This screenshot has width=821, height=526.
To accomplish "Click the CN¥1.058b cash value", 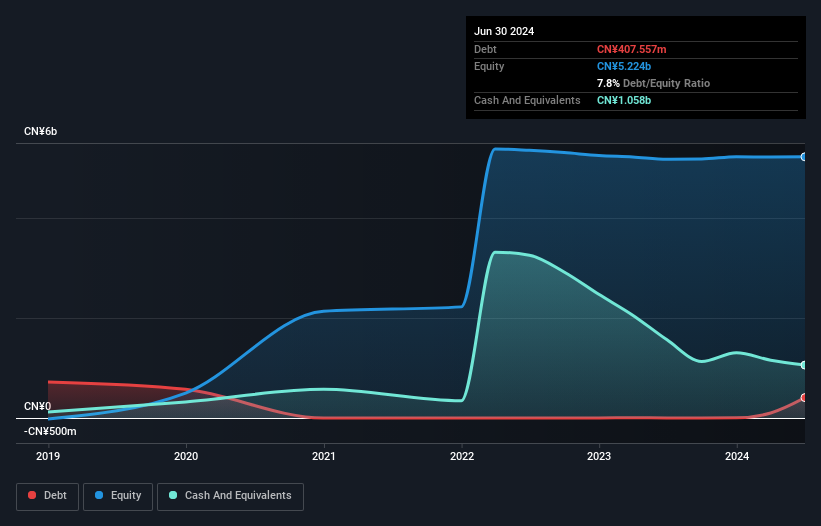I will (x=624, y=100).
